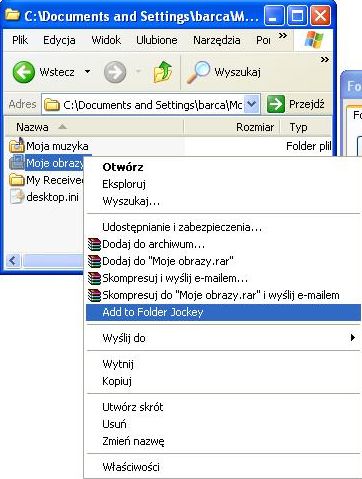Click the Wyszukaj magnifier icon
Image resolution: width=362 pixels, height=479 pixels.
click(198, 72)
